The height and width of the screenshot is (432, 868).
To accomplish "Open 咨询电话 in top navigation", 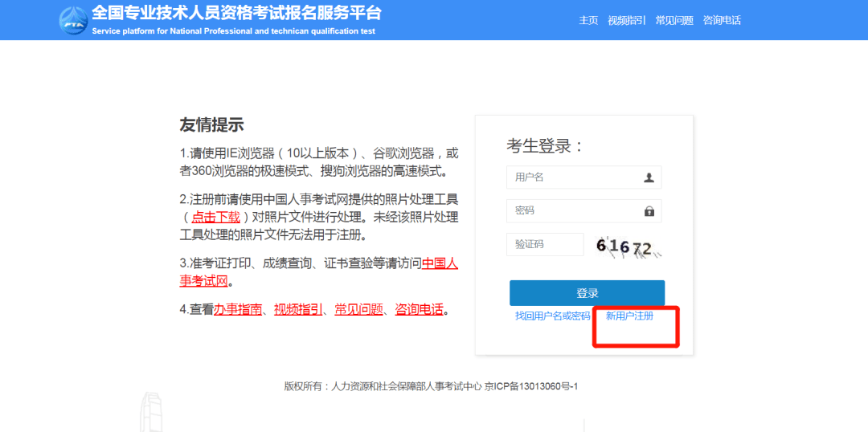I will click(722, 20).
